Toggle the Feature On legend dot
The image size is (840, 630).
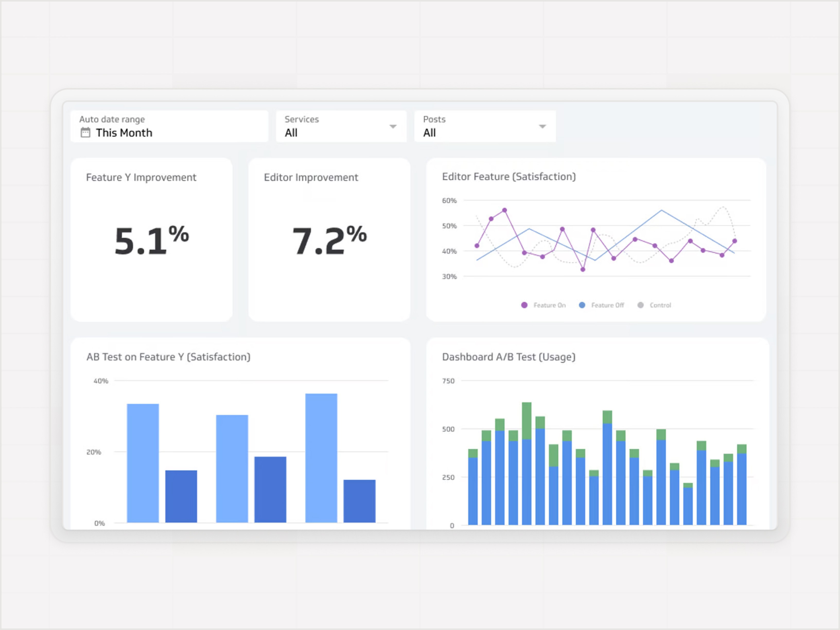pyautogui.click(x=524, y=305)
